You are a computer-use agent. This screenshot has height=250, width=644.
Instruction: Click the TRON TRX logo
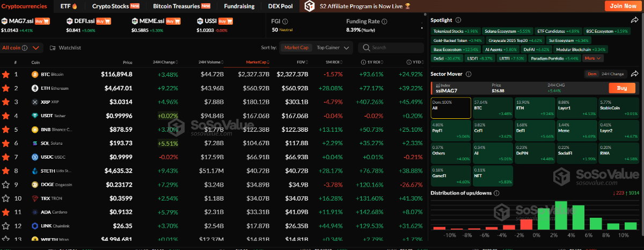34,198
